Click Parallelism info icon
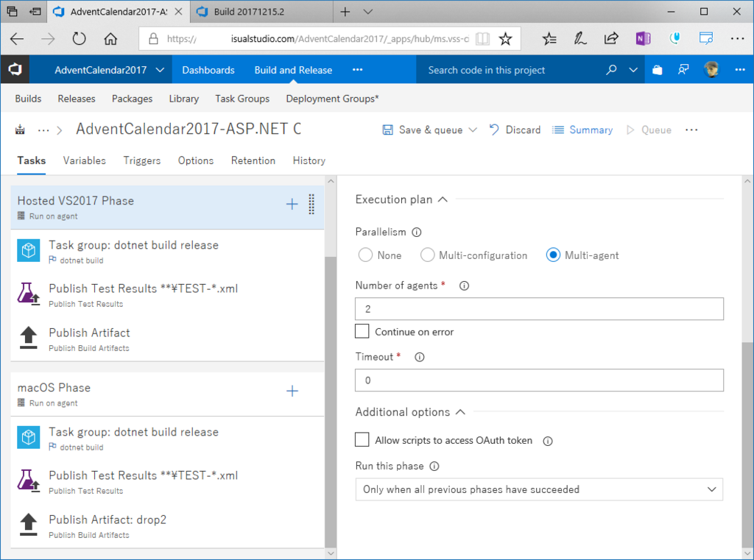The image size is (754, 560). (x=417, y=233)
